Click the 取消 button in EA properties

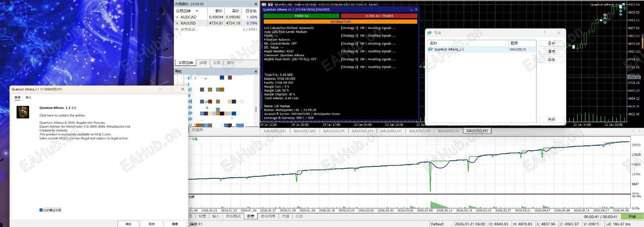click(152, 224)
